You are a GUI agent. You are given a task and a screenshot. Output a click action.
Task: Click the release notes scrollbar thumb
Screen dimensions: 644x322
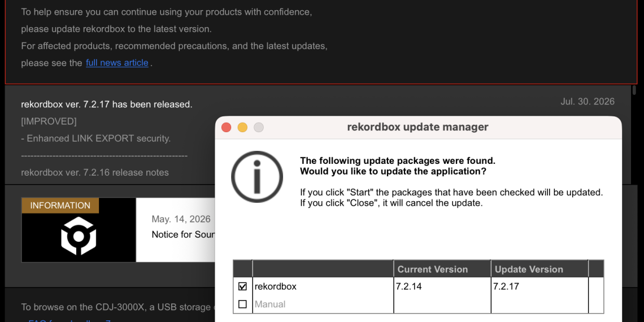pyautogui.click(x=634, y=90)
